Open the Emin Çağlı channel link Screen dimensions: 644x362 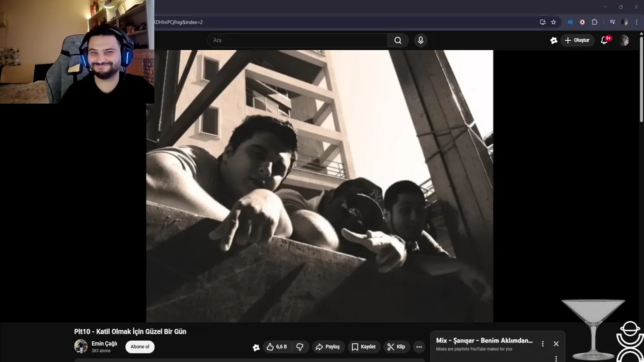(104, 343)
